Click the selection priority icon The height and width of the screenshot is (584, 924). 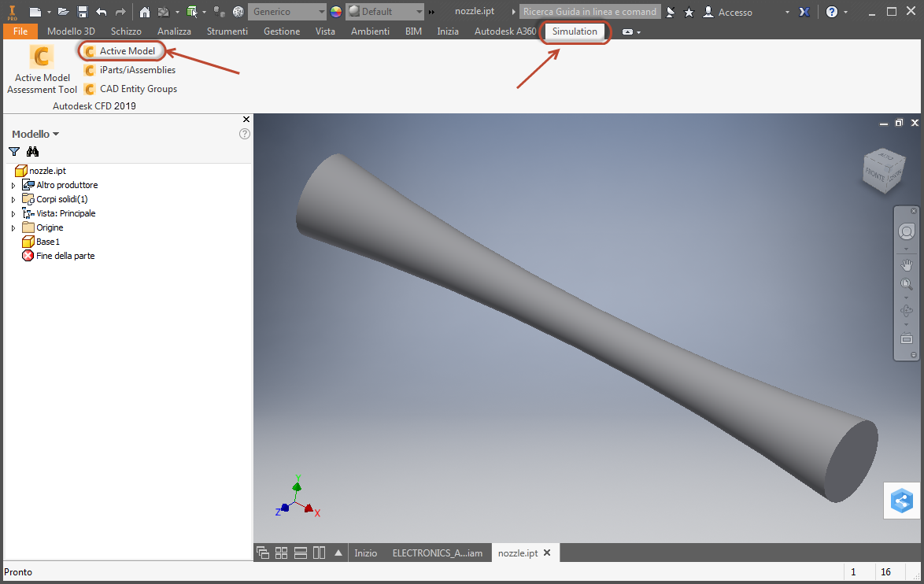click(x=191, y=12)
